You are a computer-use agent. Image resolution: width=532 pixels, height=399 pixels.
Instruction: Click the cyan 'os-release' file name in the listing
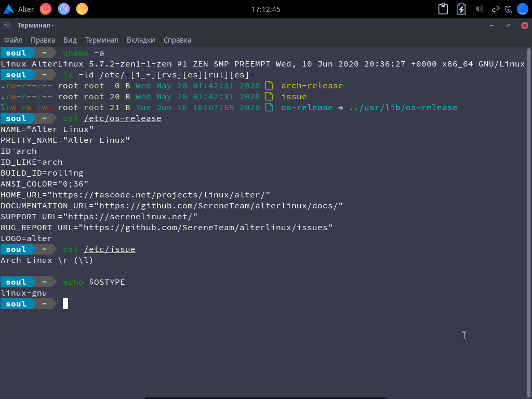pyautogui.click(x=307, y=107)
